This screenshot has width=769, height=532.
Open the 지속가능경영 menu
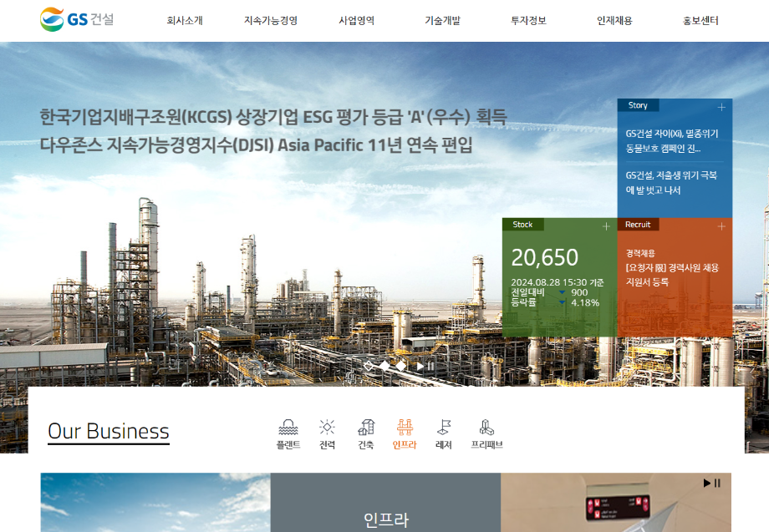click(270, 21)
